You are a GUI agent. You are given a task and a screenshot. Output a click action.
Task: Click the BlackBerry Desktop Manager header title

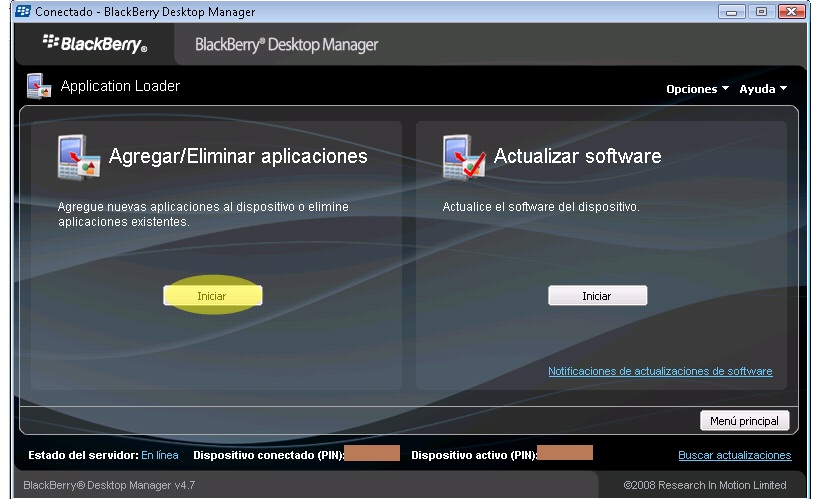[286, 45]
